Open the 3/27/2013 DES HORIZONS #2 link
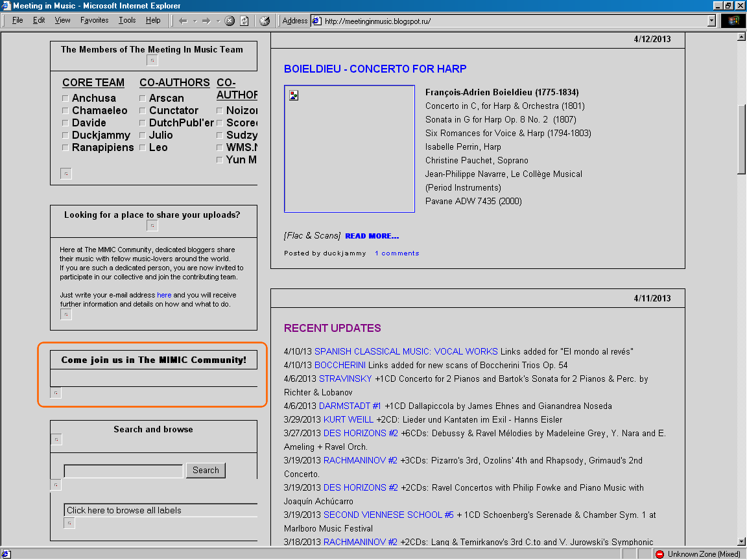The width and height of the screenshot is (747, 560). coord(361,434)
